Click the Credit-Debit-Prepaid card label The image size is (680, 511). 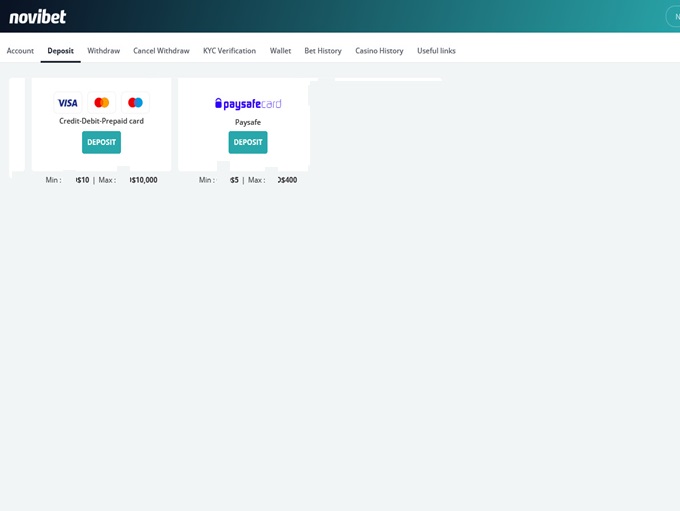[x=101, y=121]
